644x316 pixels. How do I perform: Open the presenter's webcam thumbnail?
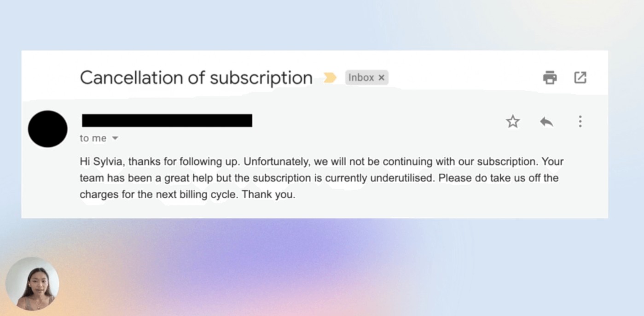(32, 284)
